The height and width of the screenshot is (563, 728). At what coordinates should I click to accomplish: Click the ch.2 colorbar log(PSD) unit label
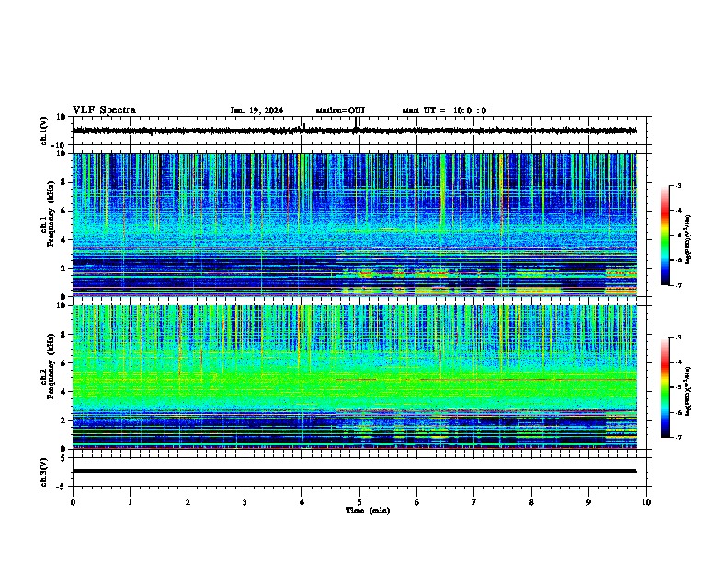click(x=688, y=391)
